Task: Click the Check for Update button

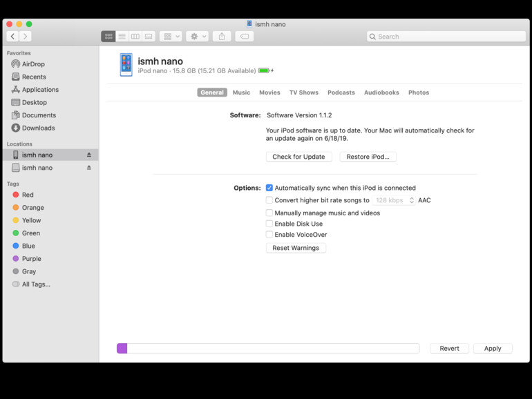Action: point(298,157)
